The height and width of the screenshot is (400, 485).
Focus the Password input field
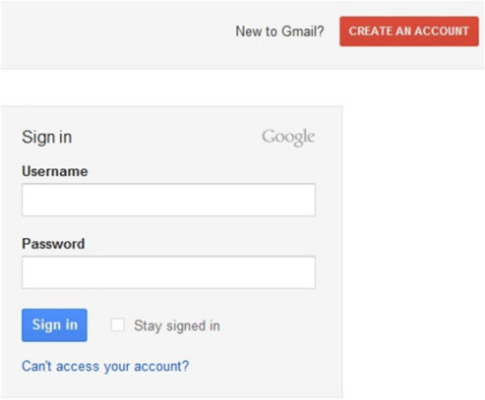pyautogui.click(x=169, y=272)
